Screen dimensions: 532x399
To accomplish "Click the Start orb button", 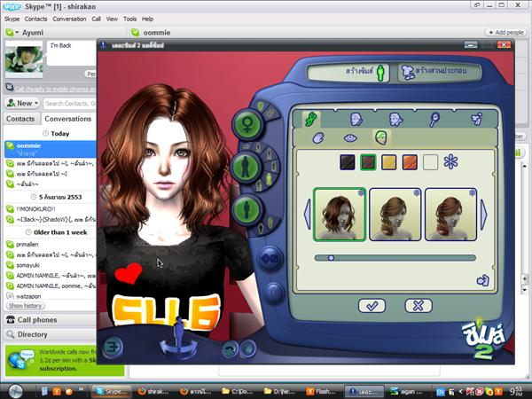I will tap(15, 391).
